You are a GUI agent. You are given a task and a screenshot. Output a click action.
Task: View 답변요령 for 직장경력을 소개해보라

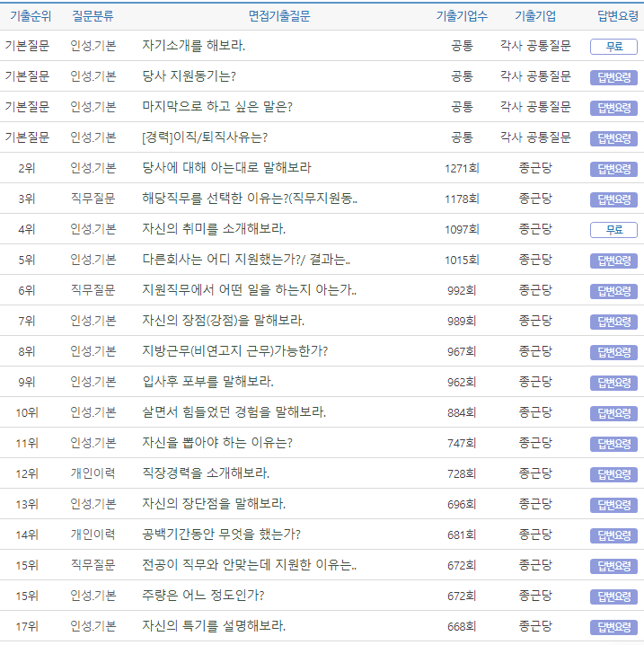point(613,474)
